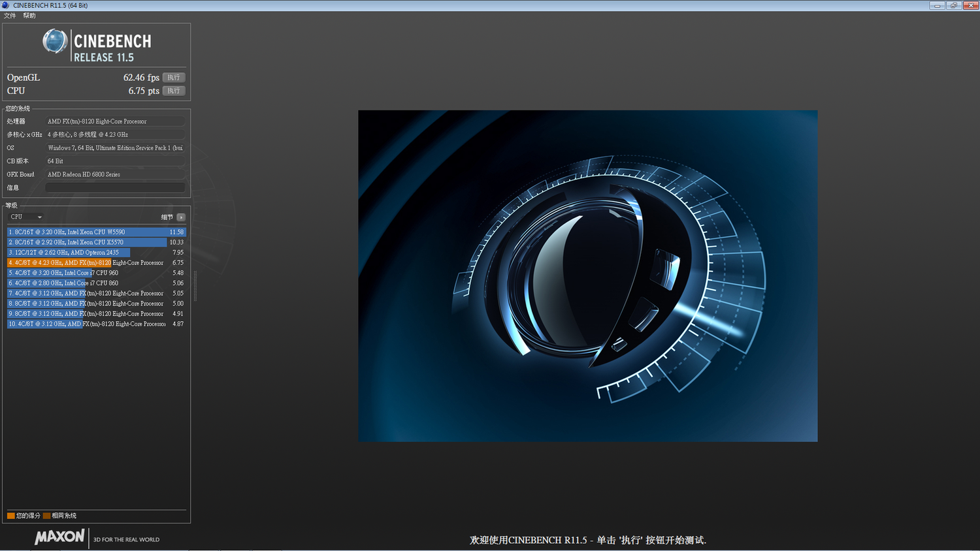This screenshot has height=551, width=980.
Task: Restore down the Cinebench window
Action: coord(954,5)
